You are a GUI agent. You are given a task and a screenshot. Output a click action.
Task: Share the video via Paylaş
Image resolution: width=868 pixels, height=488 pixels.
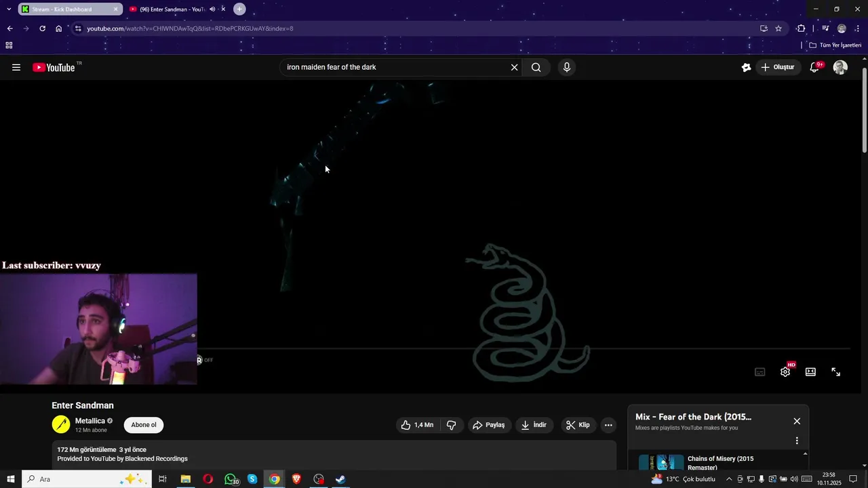[488, 425]
